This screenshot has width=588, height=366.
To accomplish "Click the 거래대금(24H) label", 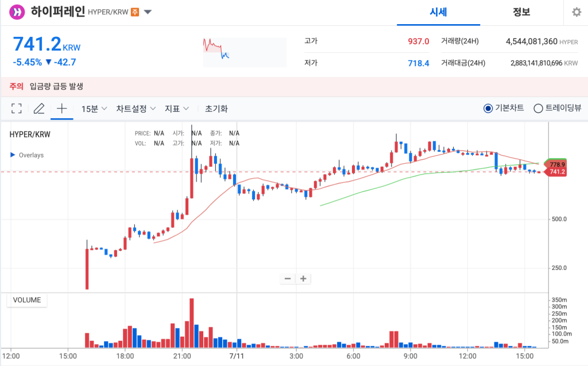I will point(463,63).
